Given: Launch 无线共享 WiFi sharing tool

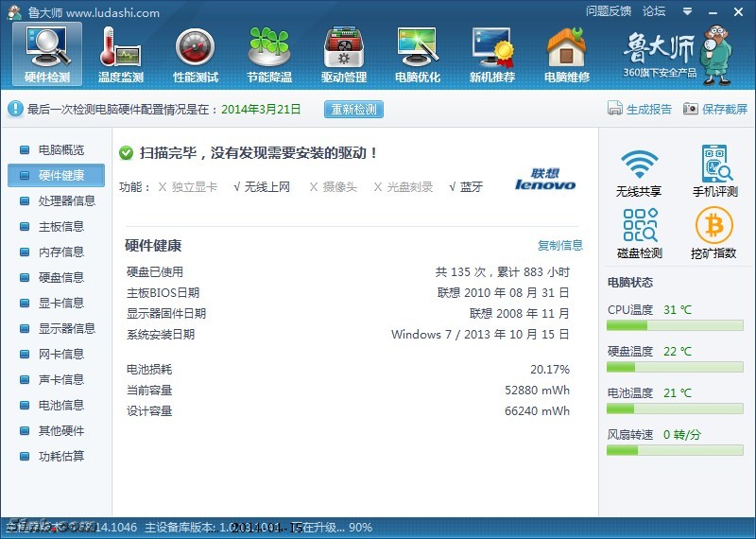Looking at the screenshot, I should [x=639, y=172].
